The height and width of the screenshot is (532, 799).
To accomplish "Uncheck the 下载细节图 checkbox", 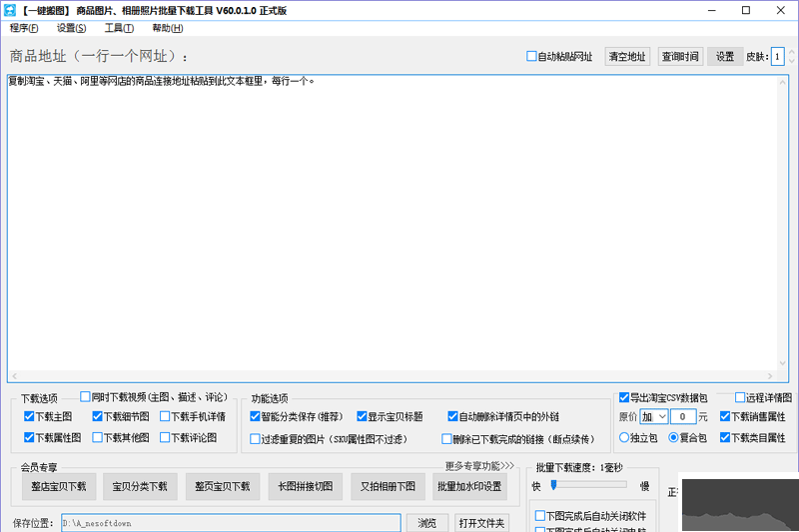I will point(97,416).
